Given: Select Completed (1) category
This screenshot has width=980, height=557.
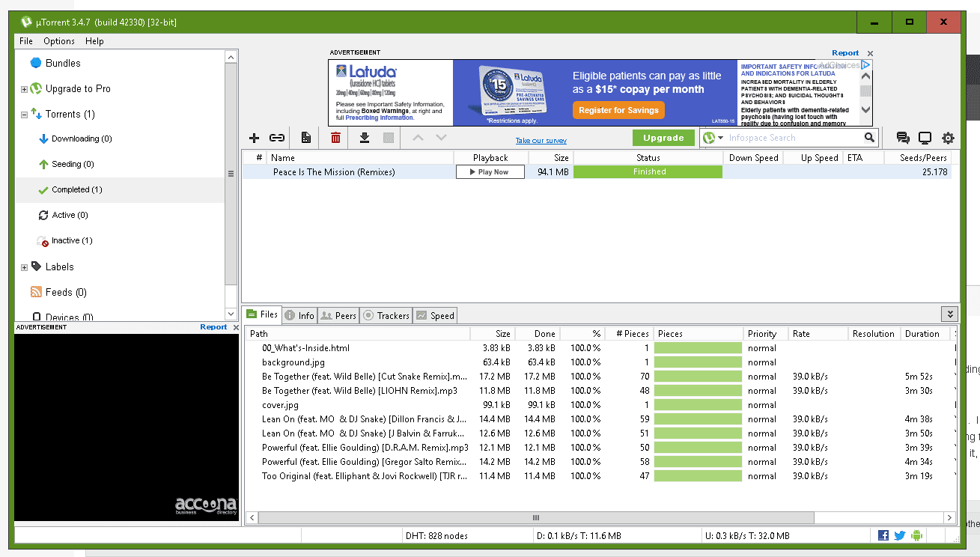Looking at the screenshot, I should 77,189.
